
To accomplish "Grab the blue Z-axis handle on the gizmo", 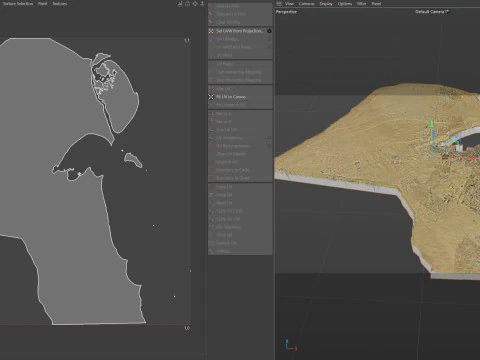I will click(x=433, y=134).
